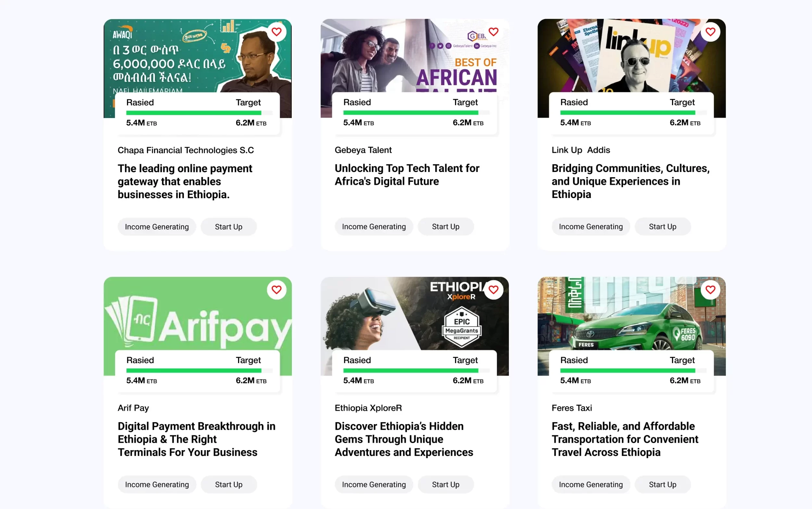Toggle favorite heart on Arif Pay card

(276, 290)
